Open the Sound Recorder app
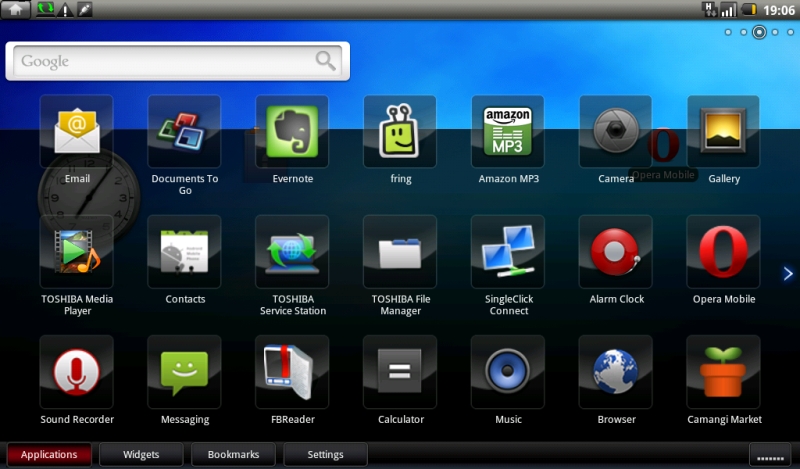Screen dimensions: 800x469 coord(77,372)
